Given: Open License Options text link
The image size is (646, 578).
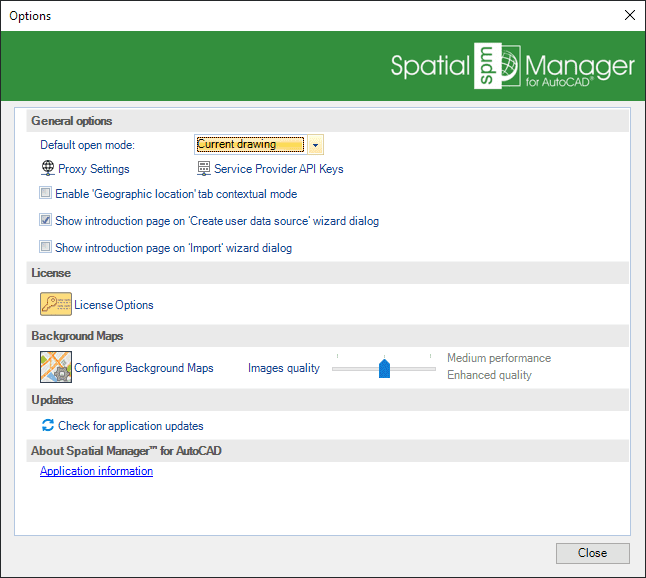Looking at the screenshot, I should point(114,305).
